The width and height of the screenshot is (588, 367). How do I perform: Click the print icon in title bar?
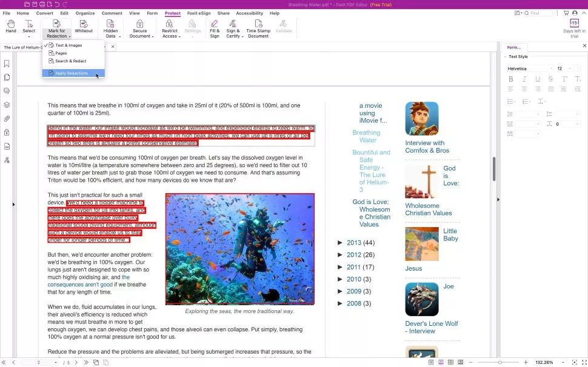[x=42, y=4]
